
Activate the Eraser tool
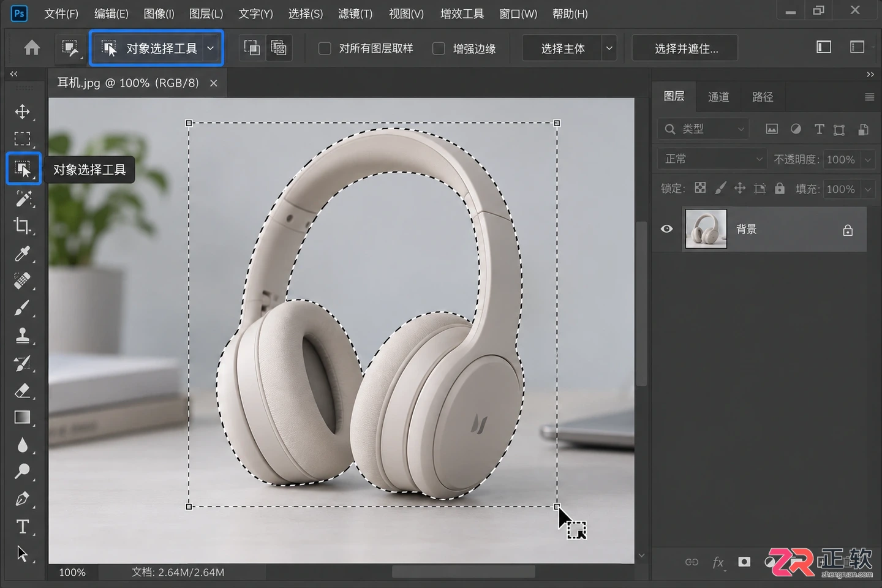pyautogui.click(x=23, y=390)
